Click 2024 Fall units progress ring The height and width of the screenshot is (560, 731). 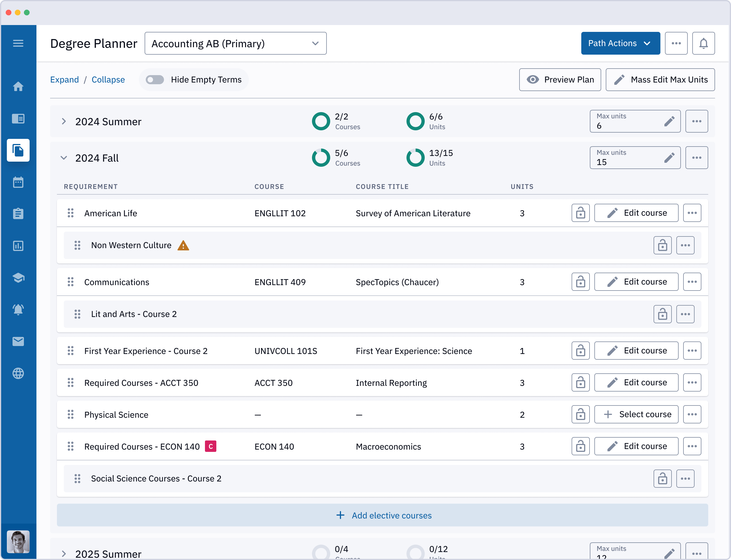point(415,158)
